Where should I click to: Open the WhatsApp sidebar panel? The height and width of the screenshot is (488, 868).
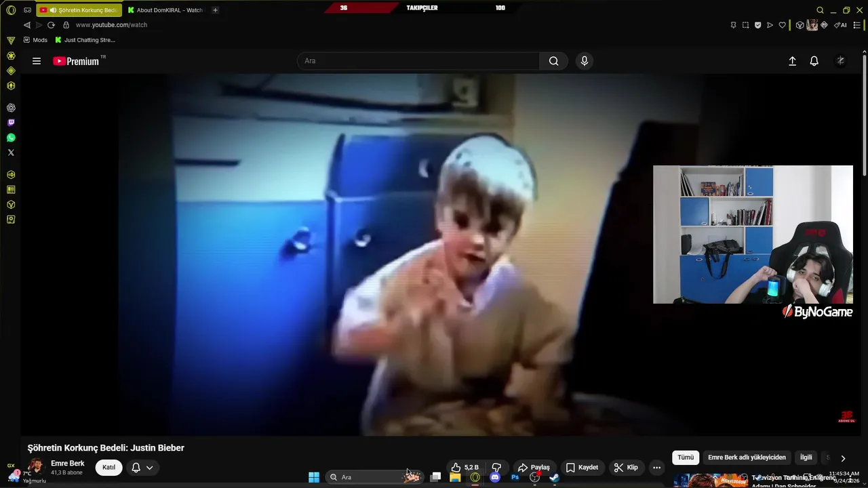coord(11,138)
